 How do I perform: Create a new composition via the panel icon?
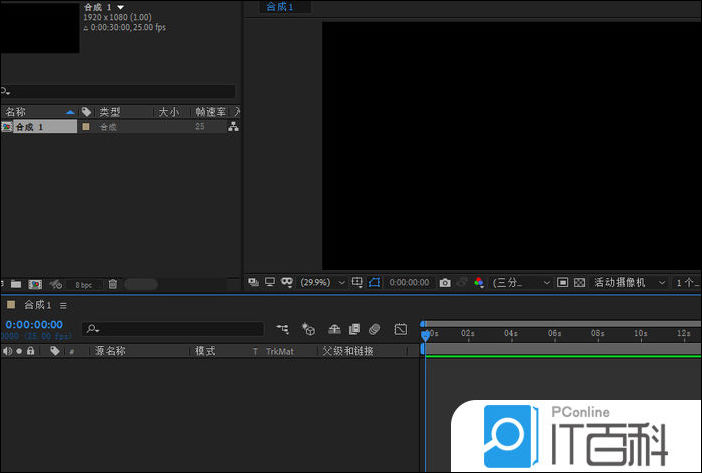click(35, 284)
